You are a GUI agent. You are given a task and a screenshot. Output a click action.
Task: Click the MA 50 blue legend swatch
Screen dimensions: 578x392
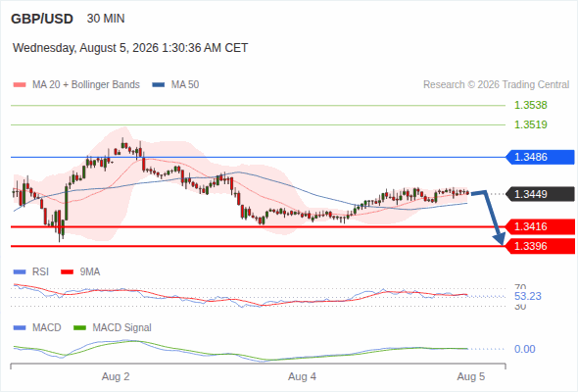point(159,85)
